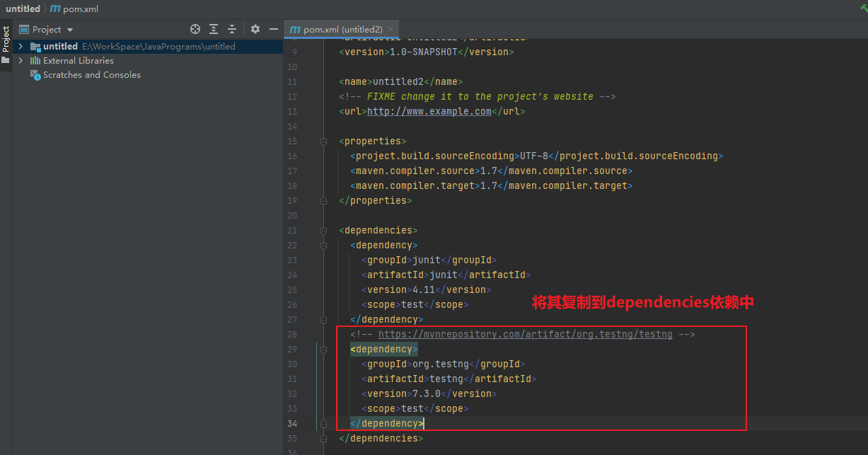The width and height of the screenshot is (868, 455).
Task: Click the 1.0-SNAPSHOT version text
Action: (x=424, y=52)
